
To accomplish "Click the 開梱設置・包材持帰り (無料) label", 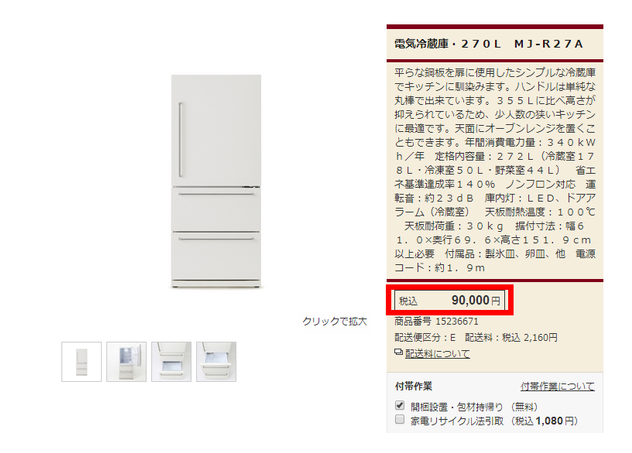I will (474, 407).
